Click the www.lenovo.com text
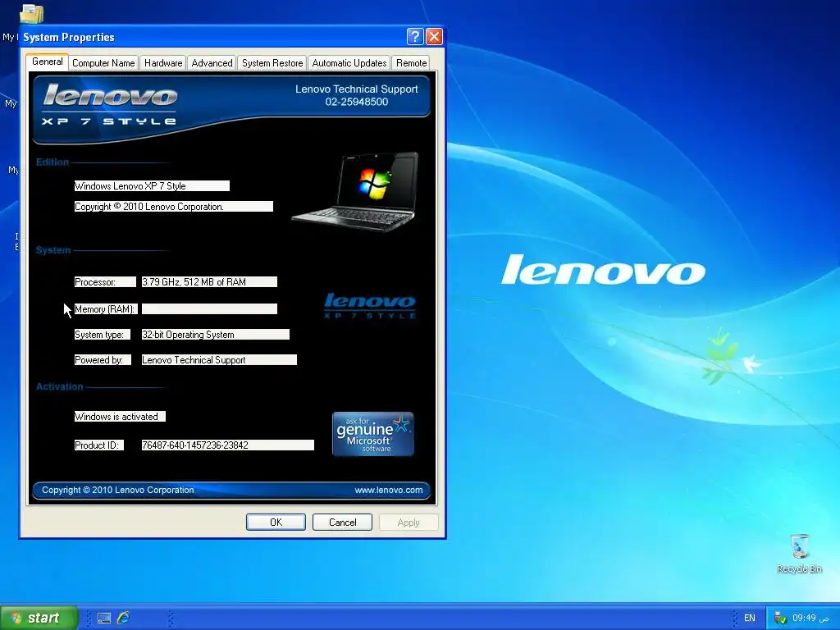This screenshot has height=630, width=840. (x=388, y=491)
